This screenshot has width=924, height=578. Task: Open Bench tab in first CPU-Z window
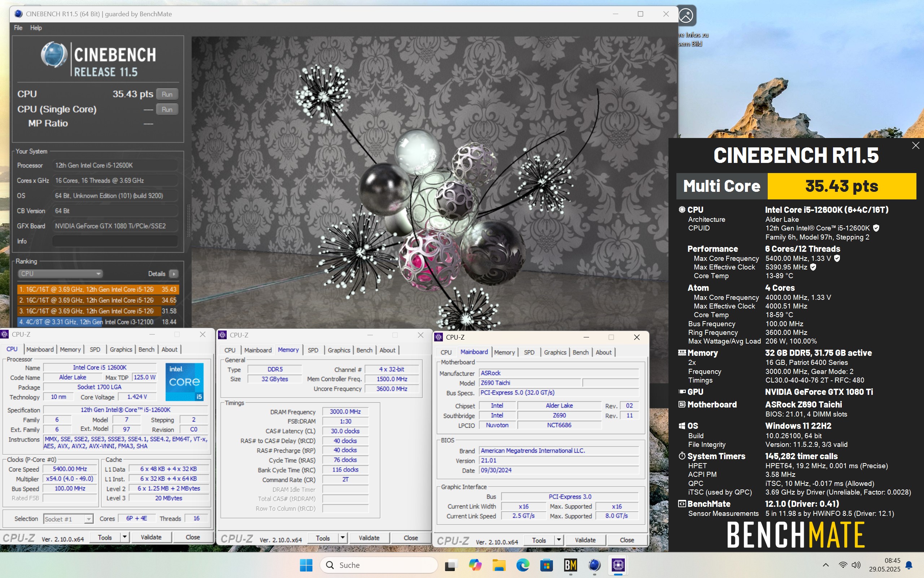click(x=146, y=349)
